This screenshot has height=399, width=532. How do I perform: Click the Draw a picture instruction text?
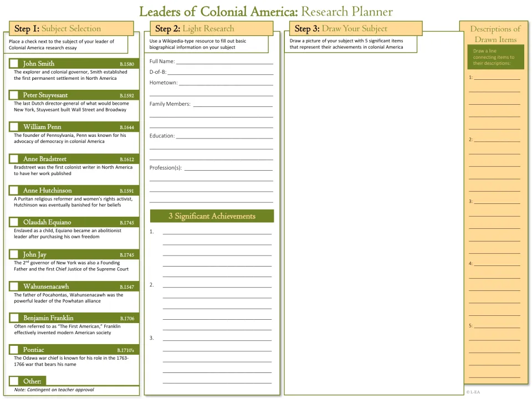346,44
